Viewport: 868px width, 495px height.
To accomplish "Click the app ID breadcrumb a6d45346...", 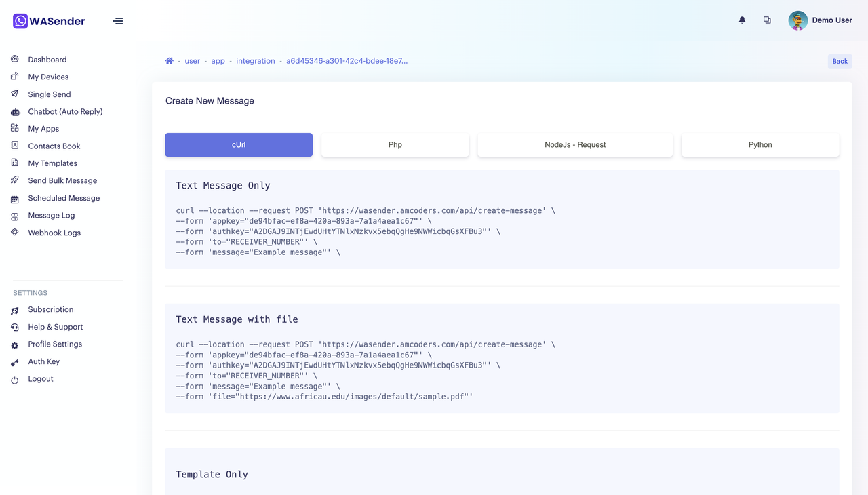I will tap(347, 61).
